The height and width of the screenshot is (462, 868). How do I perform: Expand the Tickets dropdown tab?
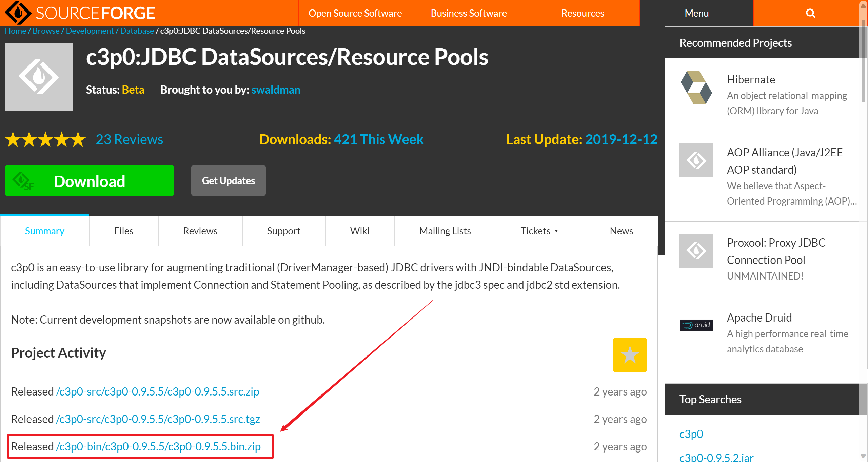pyautogui.click(x=540, y=231)
